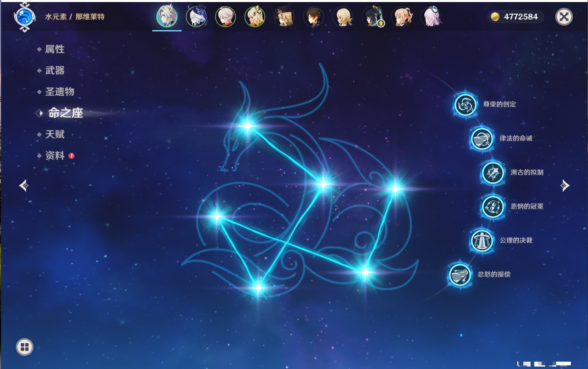Select the portrait with yellow upgrade arrow badge
Screen dimensions: 588x369
click(x=373, y=17)
